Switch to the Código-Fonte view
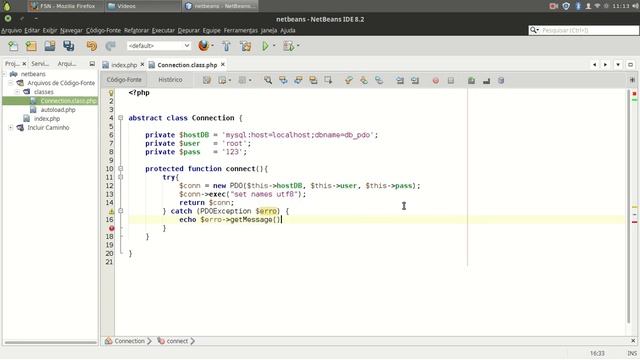The height and width of the screenshot is (360, 640). click(x=124, y=80)
